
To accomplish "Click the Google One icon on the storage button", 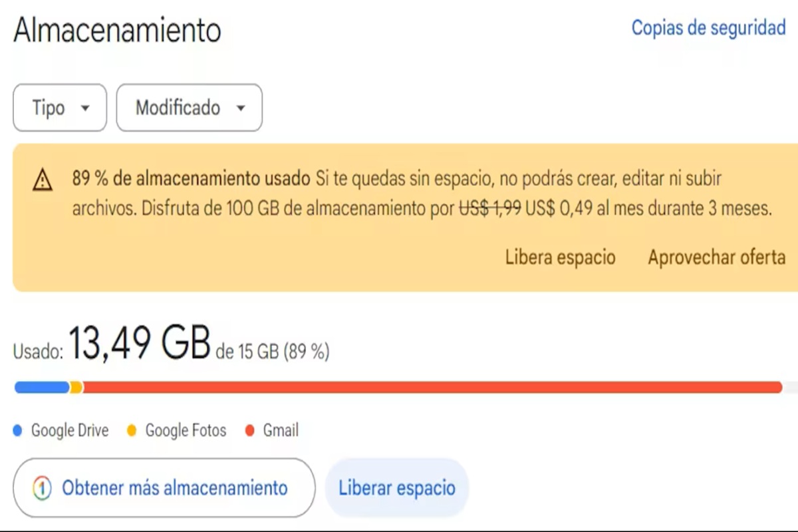I will click(41, 488).
